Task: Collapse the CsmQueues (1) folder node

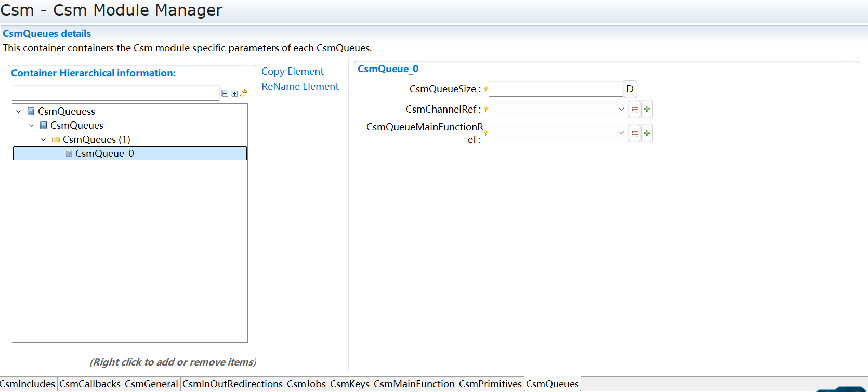Action: [44, 140]
